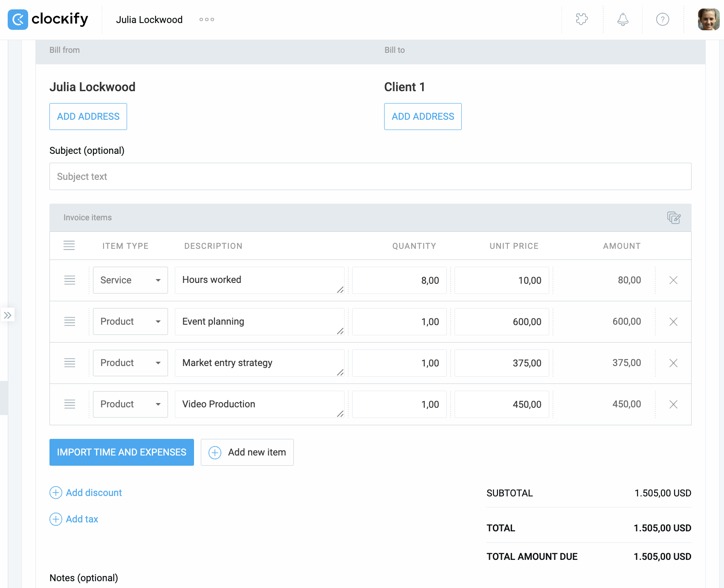Remove the Market entry strategy row
Image resolution: width=724 pixels, height=588 pixels.
pos(673,363)
